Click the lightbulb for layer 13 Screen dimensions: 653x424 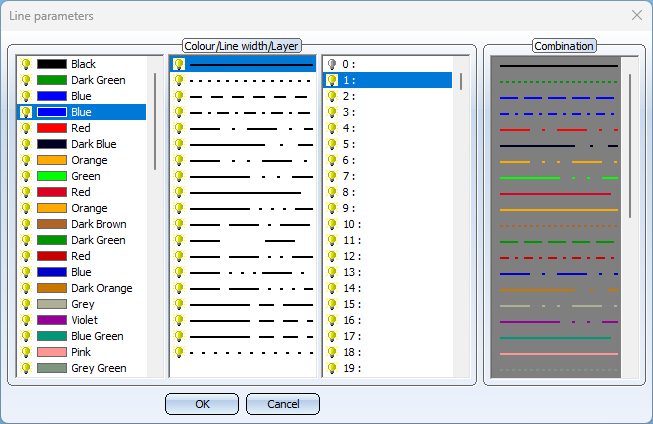332,272
